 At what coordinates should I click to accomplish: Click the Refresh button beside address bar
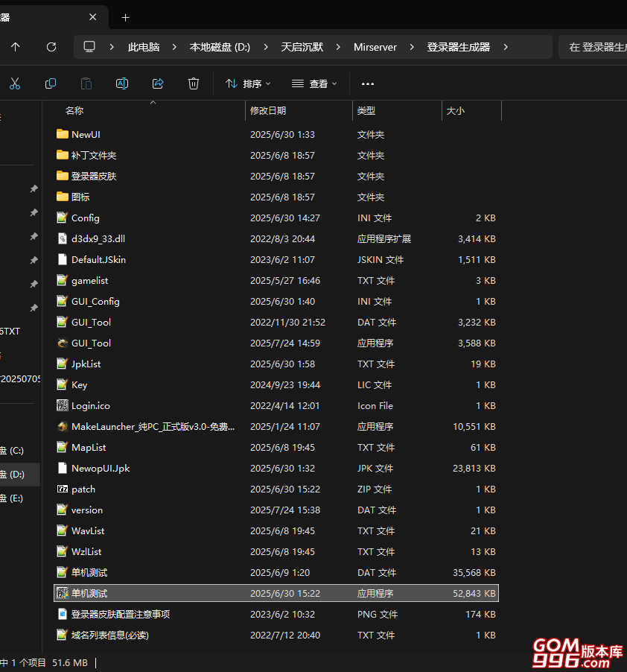51,47
